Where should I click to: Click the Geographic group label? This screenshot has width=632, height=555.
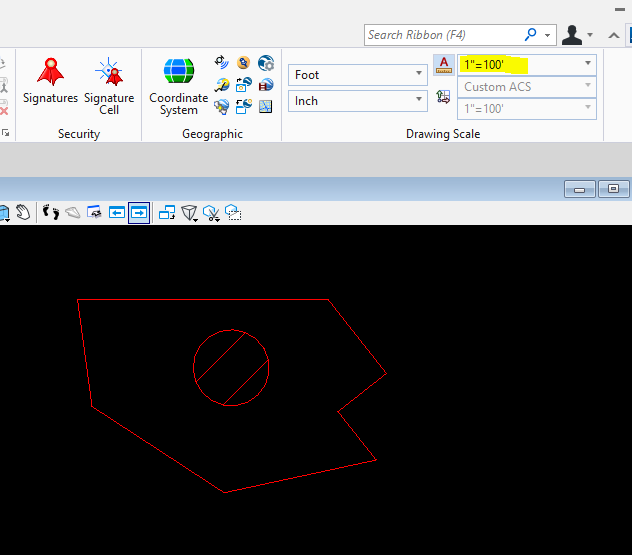pyautogui.click(x=212, y=134)
